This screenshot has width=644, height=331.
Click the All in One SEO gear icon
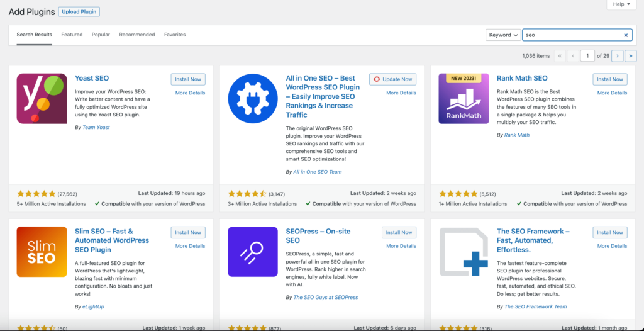pyautogui.click(x=253, y=98)
